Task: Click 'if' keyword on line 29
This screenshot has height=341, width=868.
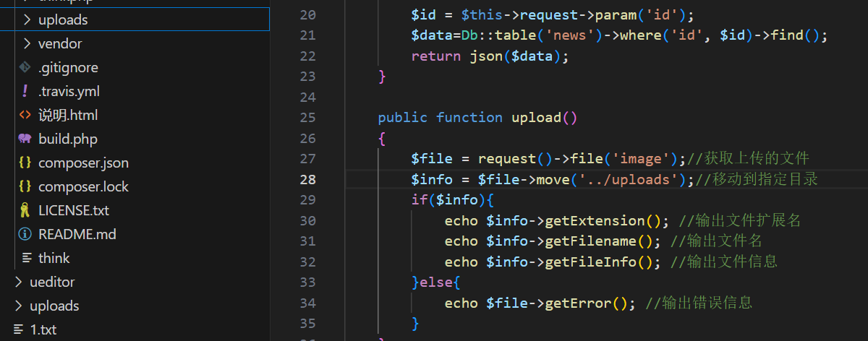Action: click(x=420, y=200)
